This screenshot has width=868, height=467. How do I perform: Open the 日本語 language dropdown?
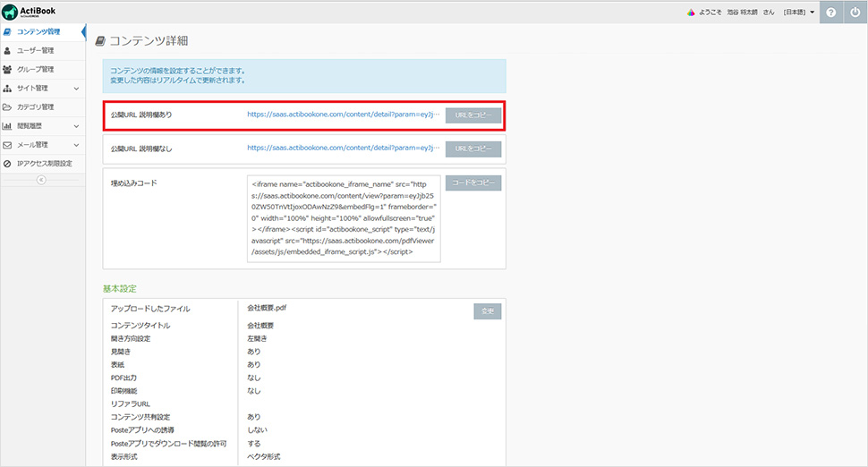pos(799,13)
